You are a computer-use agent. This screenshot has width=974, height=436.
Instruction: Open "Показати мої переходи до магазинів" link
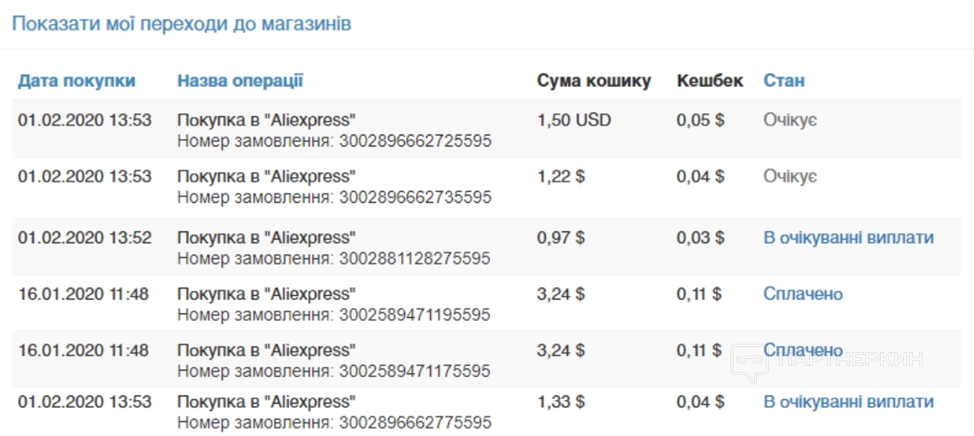[x=181, y=23]
